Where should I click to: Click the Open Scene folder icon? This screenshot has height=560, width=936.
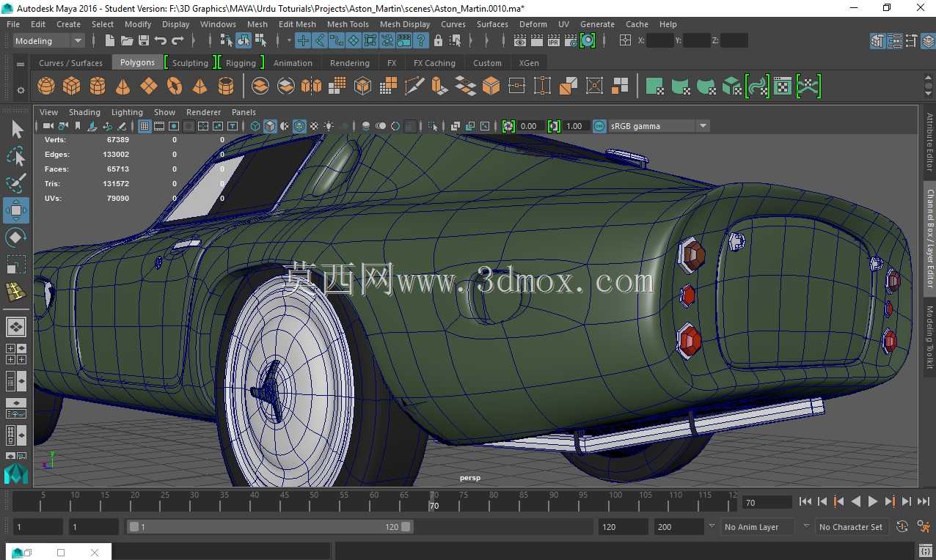tap(127, 40)
